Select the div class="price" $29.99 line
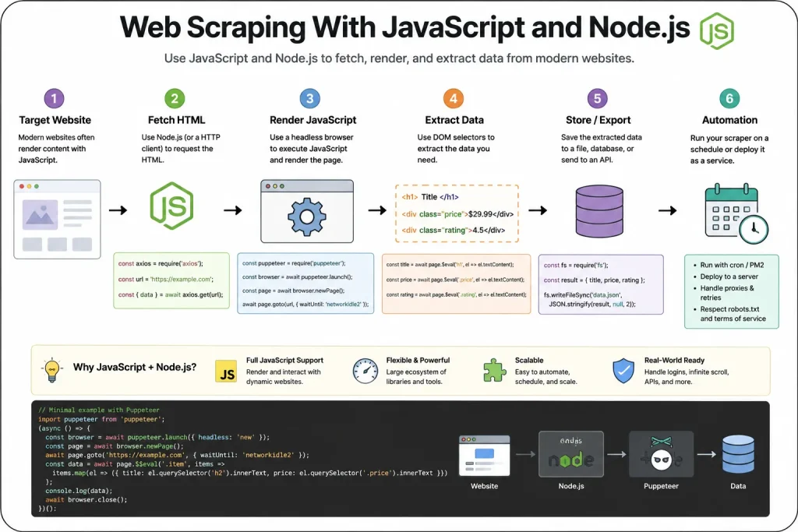Screen dimensions: 798x532 coord(457,214)
